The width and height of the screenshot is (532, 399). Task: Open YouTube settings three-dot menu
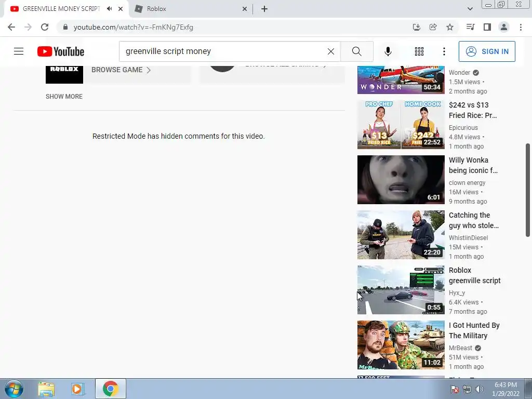[444, 51]
